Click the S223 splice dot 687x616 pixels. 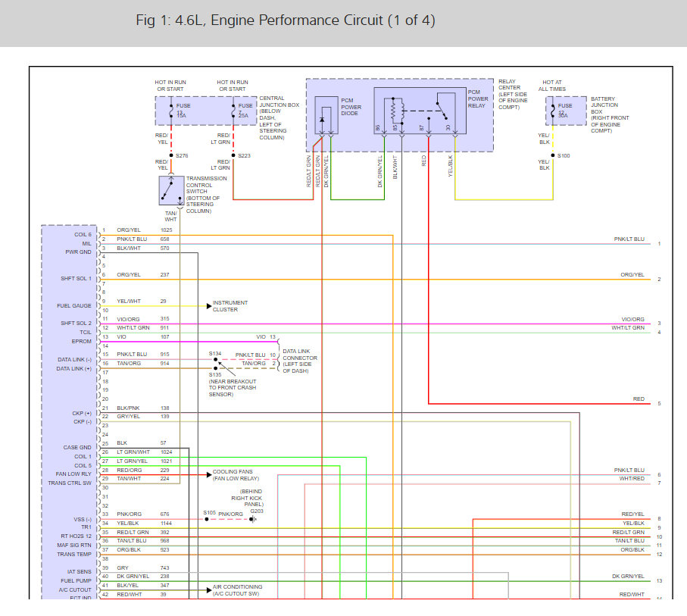click(x=233, y=155)
